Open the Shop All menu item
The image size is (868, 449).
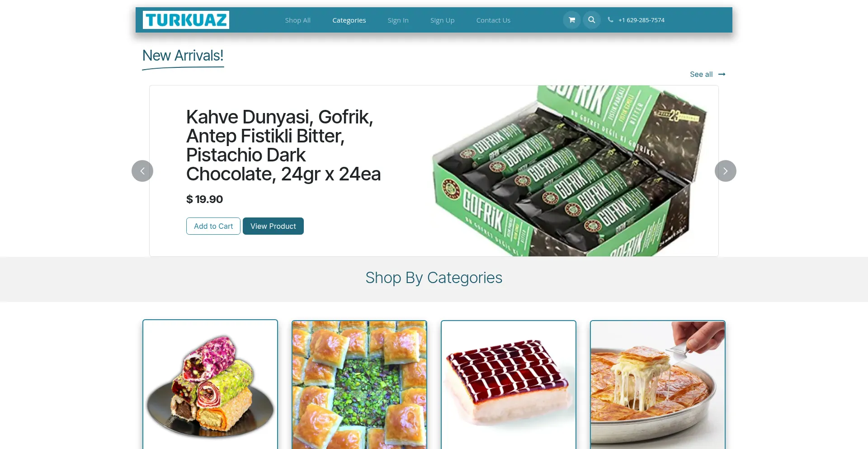click(x=297, y=20)
